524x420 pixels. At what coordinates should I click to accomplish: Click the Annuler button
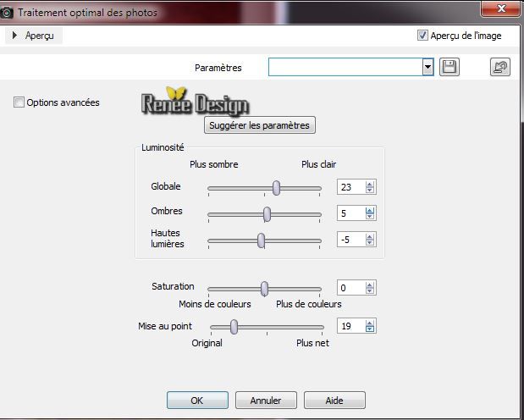[x=266, y=401]
